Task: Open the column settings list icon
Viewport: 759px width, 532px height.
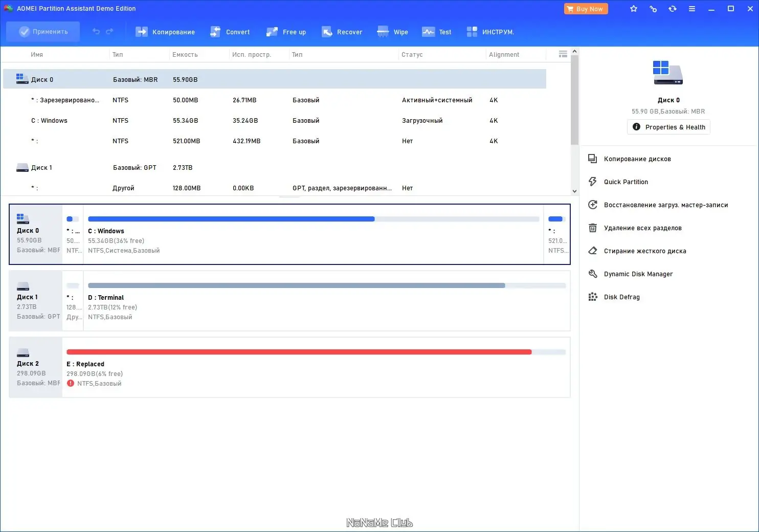Action: (563, 54)
